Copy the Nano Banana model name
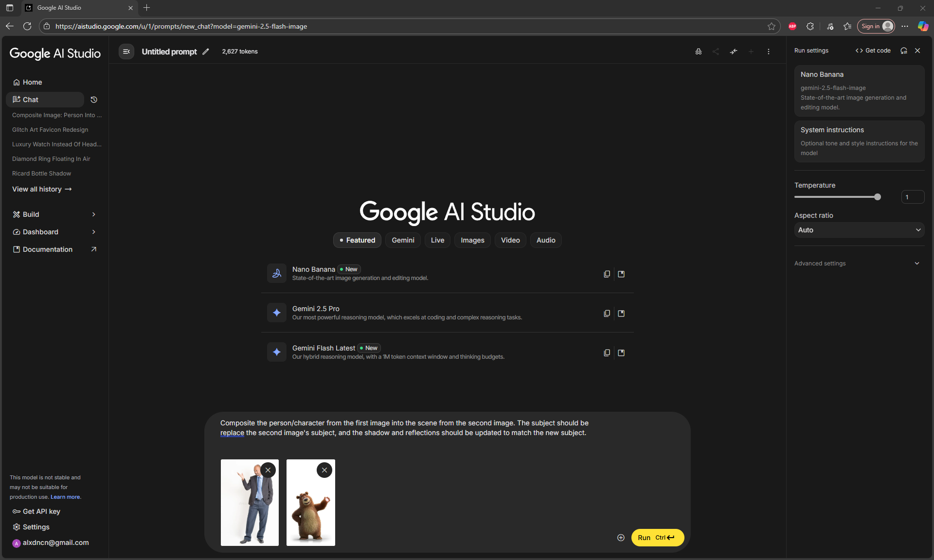Screen dimensions: 934x560 click(607, 274)
